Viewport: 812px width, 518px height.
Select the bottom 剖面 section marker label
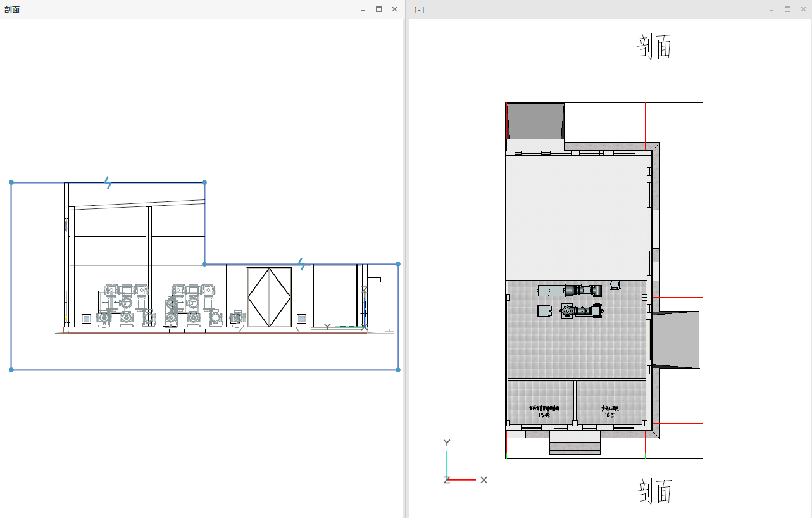[x=654, y=491]
